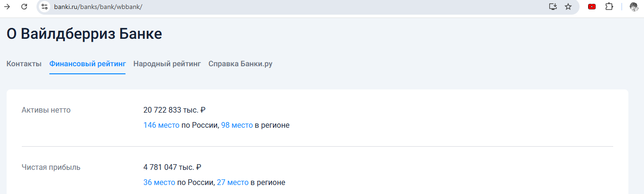Focus the address bar with banki.ru URL
Image resolution: width=644 pixels, height=194 pixels.
pyautogui.click(x=284, y=7)
